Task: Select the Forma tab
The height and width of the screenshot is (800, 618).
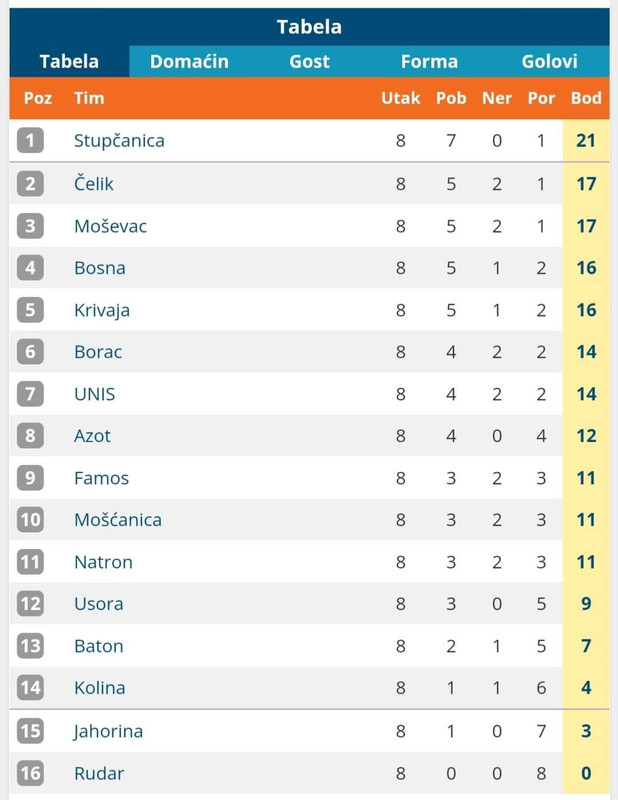Action: 429,61
